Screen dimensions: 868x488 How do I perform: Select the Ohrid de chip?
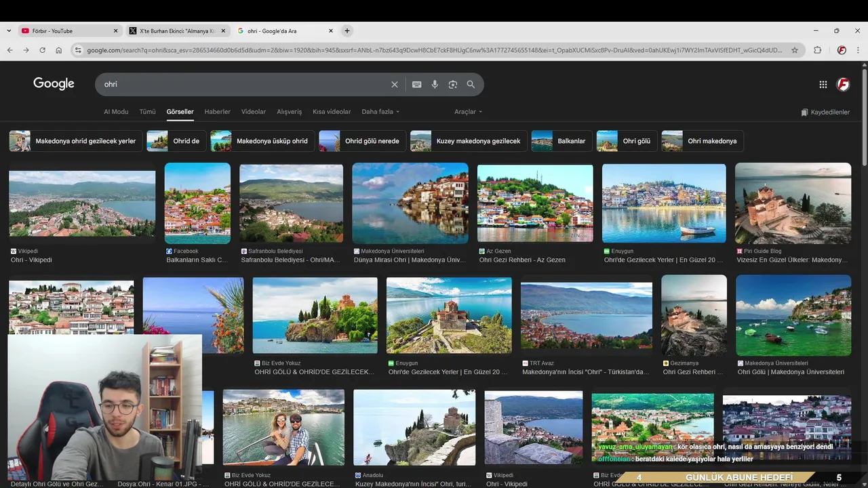(x=176, y=141)
